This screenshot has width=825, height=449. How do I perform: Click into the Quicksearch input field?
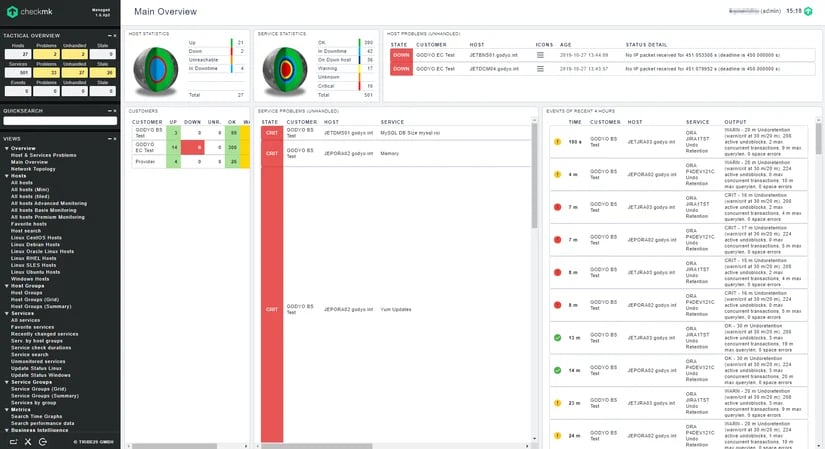(60, 121)
